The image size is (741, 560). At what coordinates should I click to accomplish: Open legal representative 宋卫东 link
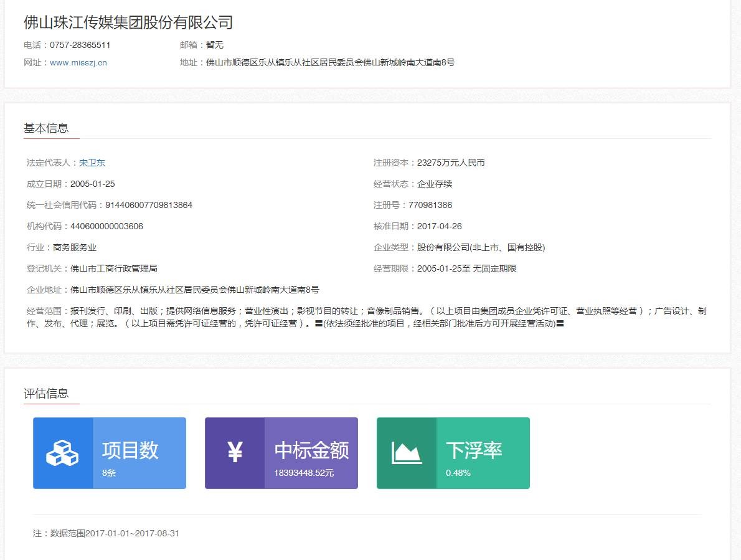[92, 163]
